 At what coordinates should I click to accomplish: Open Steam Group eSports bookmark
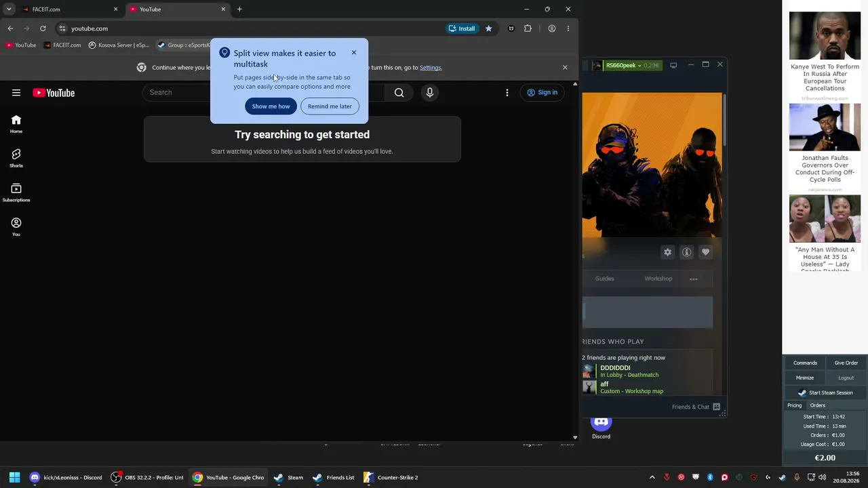184,45
